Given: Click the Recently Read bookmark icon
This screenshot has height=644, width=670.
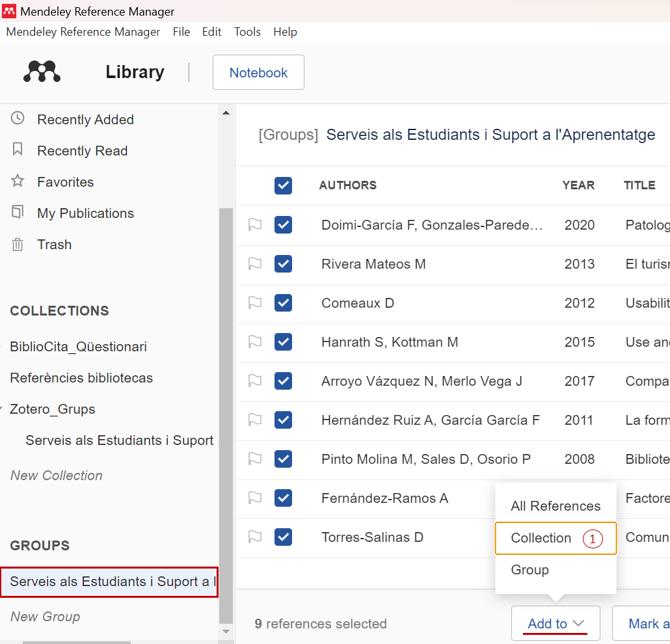Looking at the screenshot, I should coord(18,150).
